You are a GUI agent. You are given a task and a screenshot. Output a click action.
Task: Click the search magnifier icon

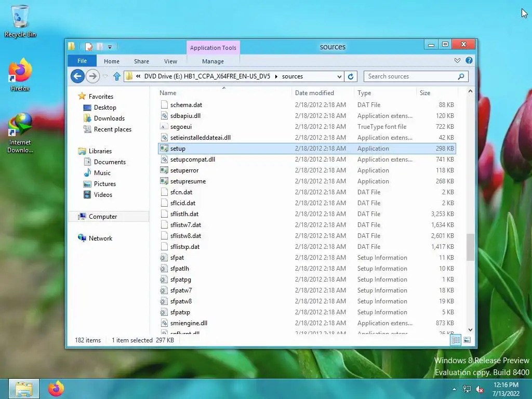coord(461,76)
